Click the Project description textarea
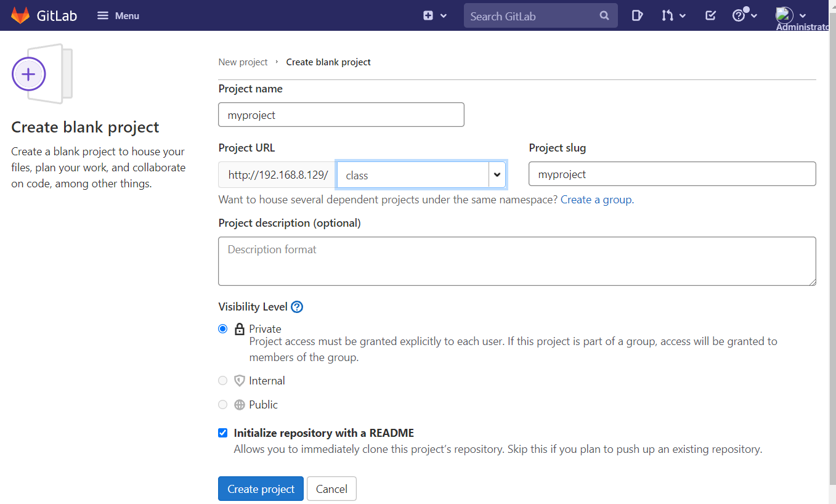 point(517,261)
